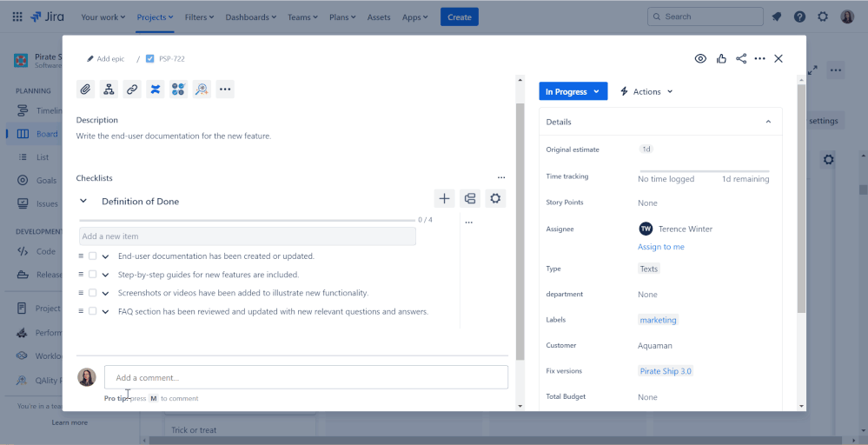868x445 pixels.
Task: Click the marketing label
Action: (x=658, y=320)
